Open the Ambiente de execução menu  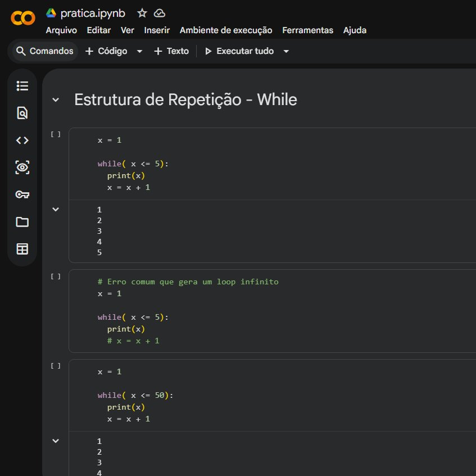point(226,30)
